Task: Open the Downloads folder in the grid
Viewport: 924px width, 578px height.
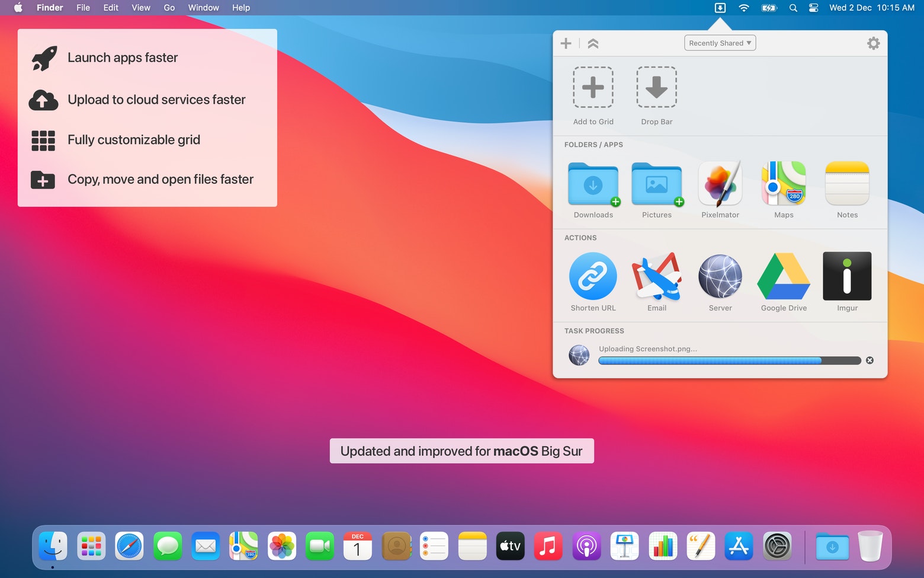Action: (x=593, y=184)
